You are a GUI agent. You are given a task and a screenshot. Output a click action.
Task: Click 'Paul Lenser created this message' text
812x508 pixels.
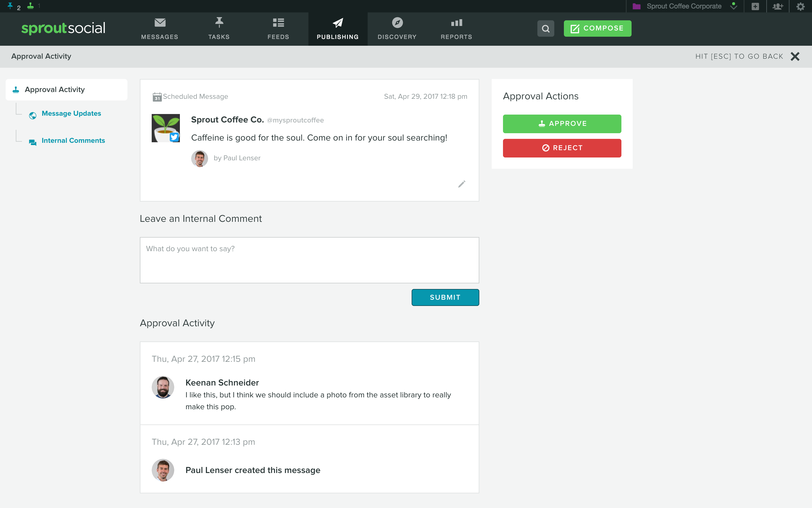tap(253, 470)
